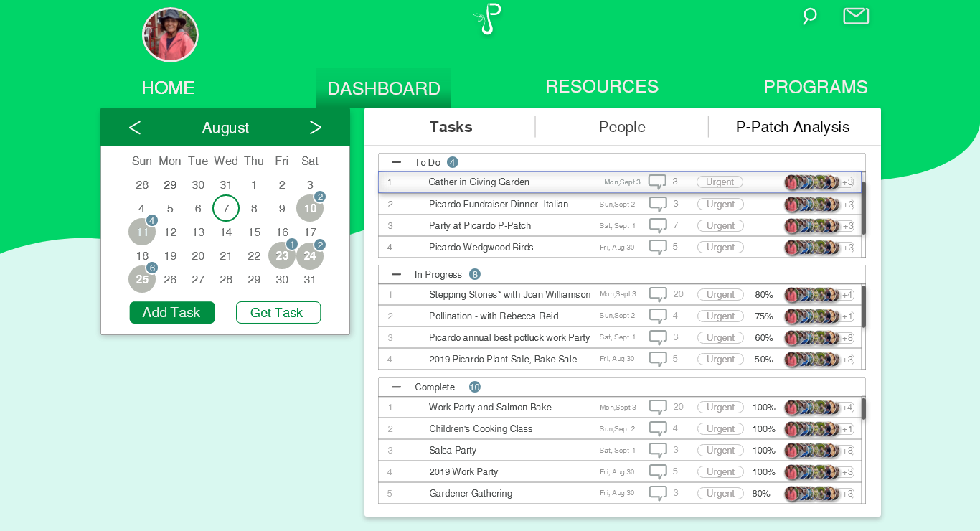Click the Add Task button

coord(172,313)
